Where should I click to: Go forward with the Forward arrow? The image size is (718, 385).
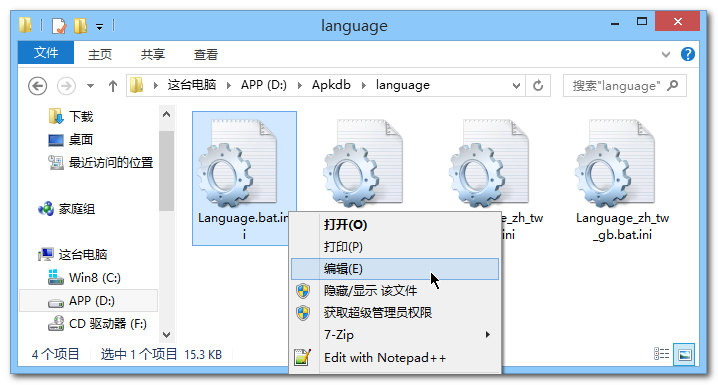66,86
